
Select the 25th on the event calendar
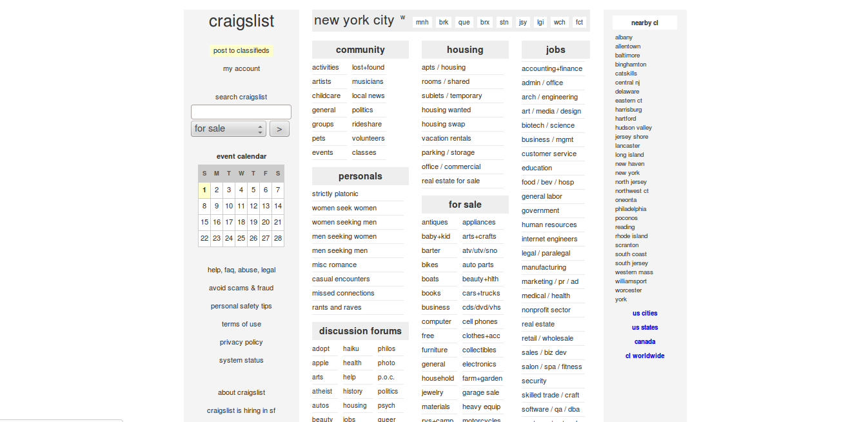(x=241, y=237)
